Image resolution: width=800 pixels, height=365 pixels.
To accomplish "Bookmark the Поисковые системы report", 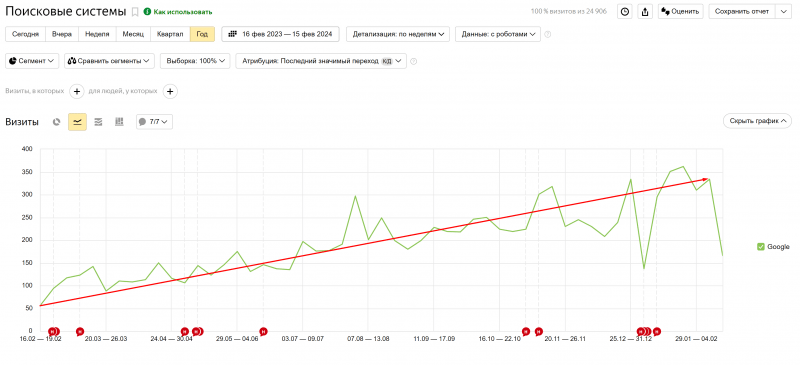I will click(x=135, y=11).
